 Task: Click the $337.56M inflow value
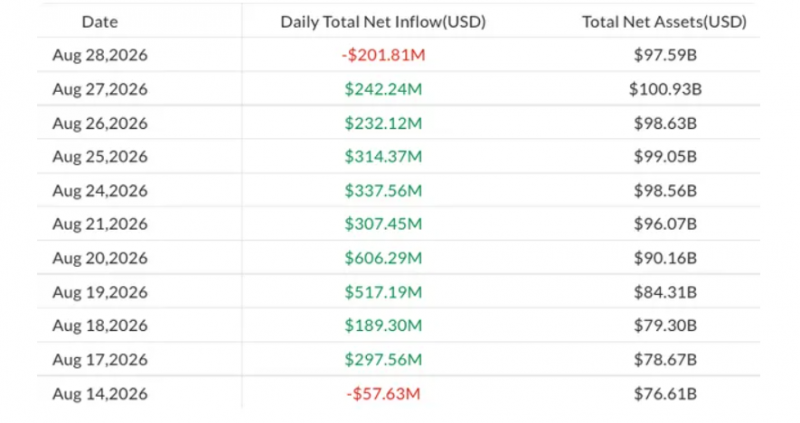tap(383, 191)
